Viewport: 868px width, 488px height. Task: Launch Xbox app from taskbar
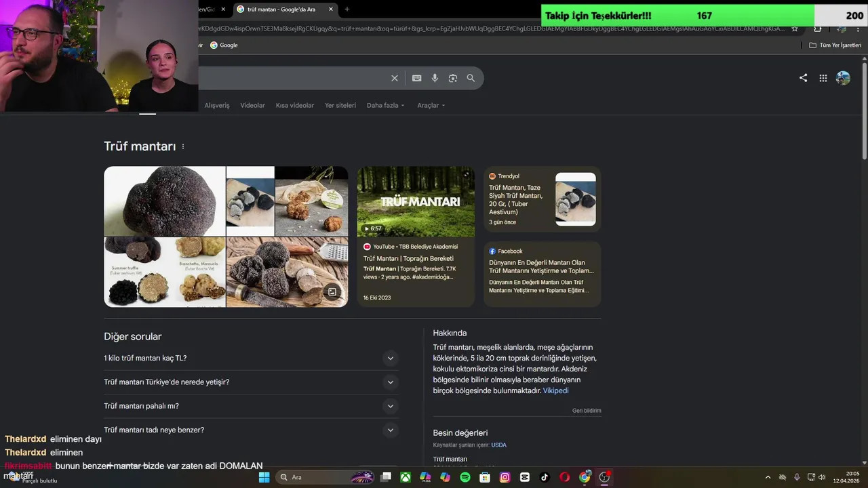click(x=406, y=477)
